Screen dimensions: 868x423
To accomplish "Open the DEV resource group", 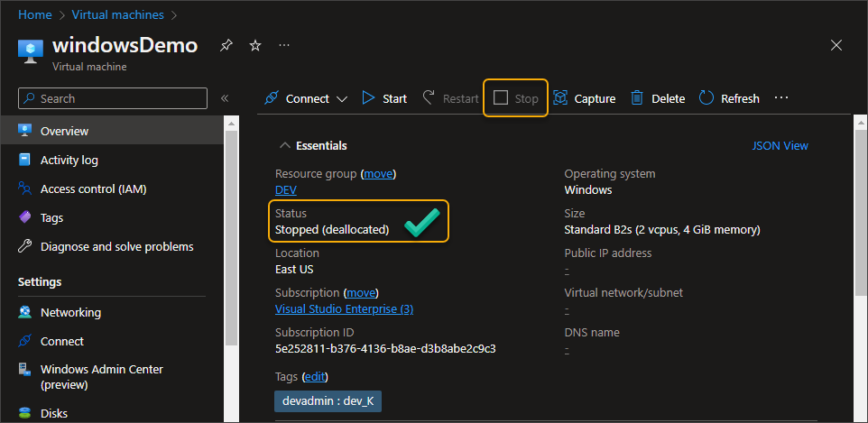I will 286,190.
